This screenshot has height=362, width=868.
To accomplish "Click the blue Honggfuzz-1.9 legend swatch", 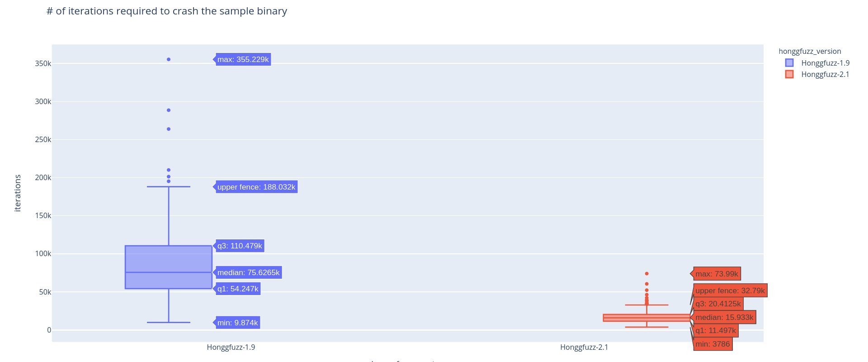I will [789, 63].
